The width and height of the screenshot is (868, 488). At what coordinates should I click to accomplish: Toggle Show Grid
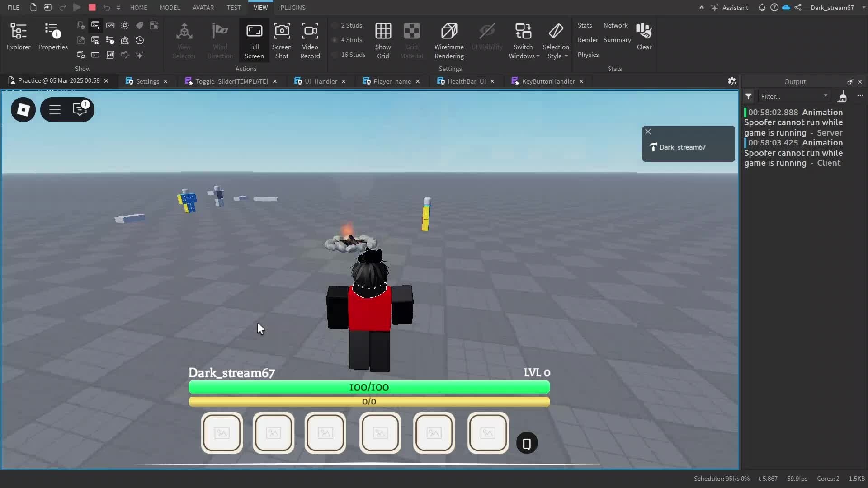pos(382,41)
